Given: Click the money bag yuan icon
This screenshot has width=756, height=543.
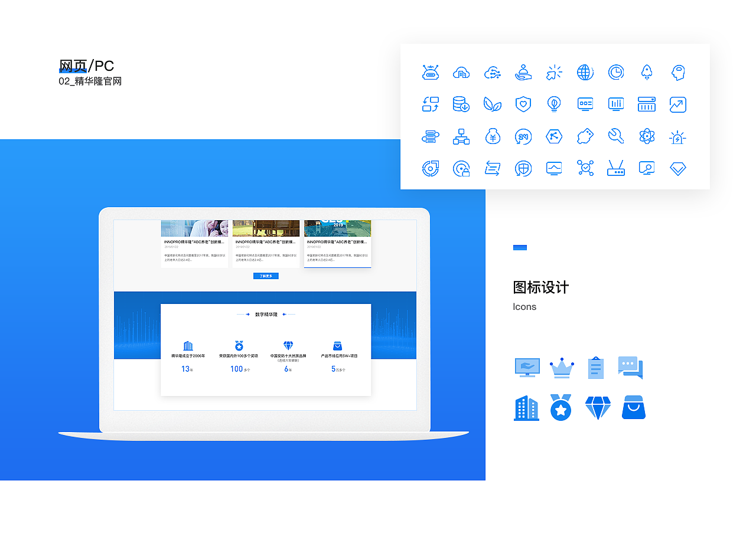Looking at the screenshot, I should [493, 136].
